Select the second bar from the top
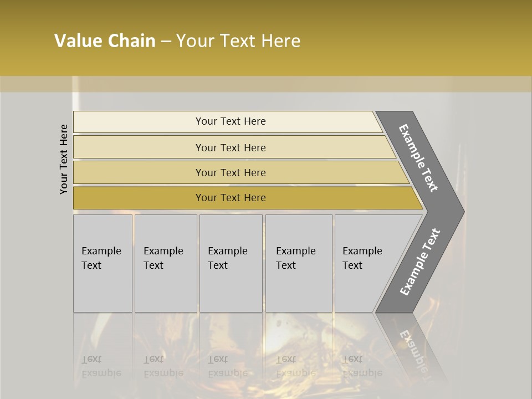 click(x=230, y=147)
